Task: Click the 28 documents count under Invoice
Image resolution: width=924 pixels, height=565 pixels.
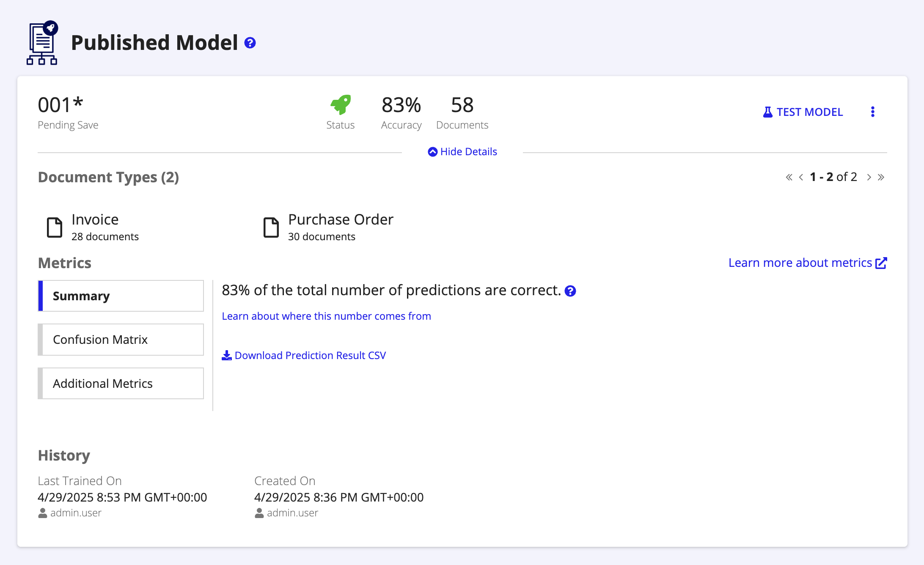Action: point(105,237)
